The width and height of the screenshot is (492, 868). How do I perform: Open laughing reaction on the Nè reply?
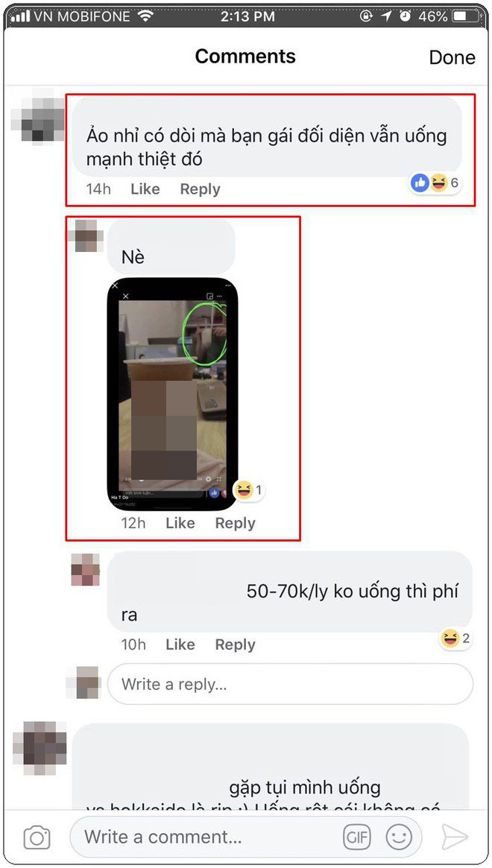[x=247, y=490]
